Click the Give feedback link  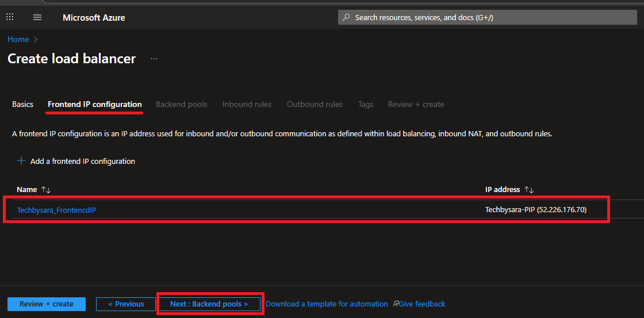(422, 304)
